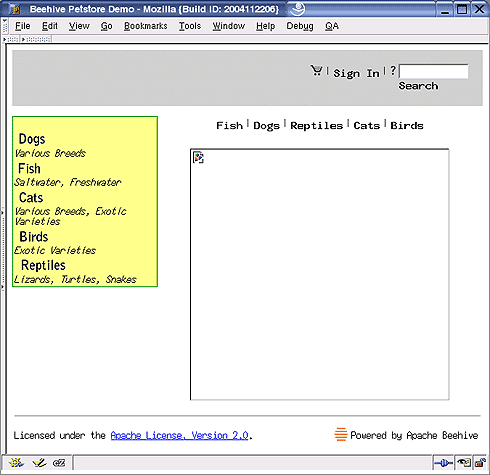490x475 pixels.
Task: Click the online/offline plug icon
Action: [443, 463]
